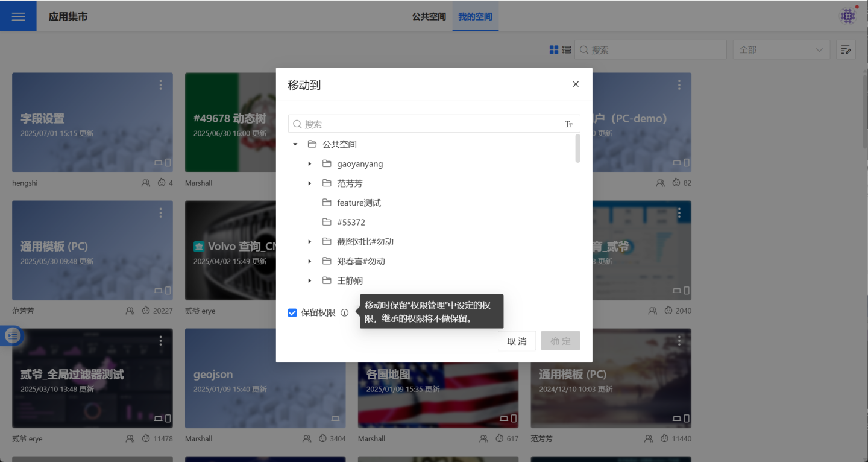This screenshot has height=462, width=868.
Task: Collapse the 公共空间 tree node
Action: click(295, 145)
